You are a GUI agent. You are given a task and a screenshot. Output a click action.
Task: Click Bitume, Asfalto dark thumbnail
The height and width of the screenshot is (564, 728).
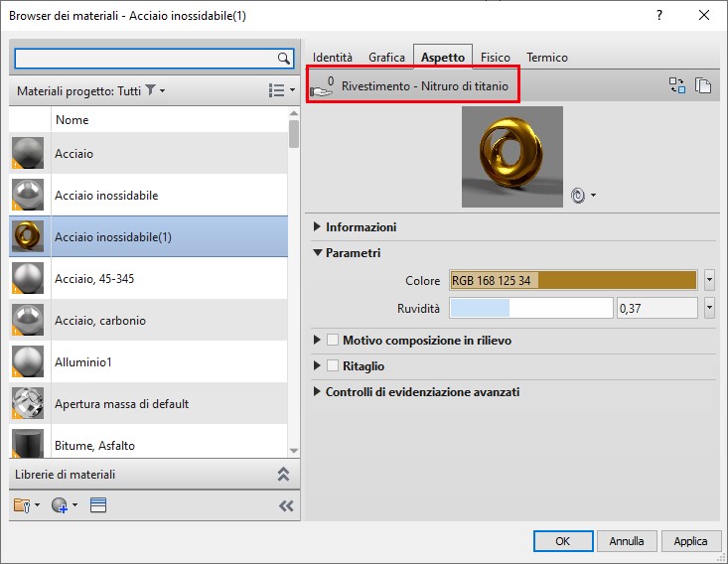coord(28,443)
